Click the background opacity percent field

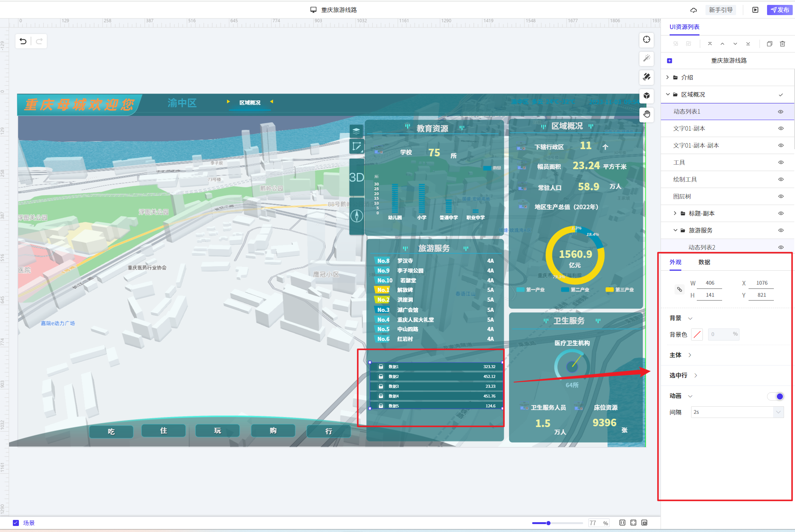point(723,335)
